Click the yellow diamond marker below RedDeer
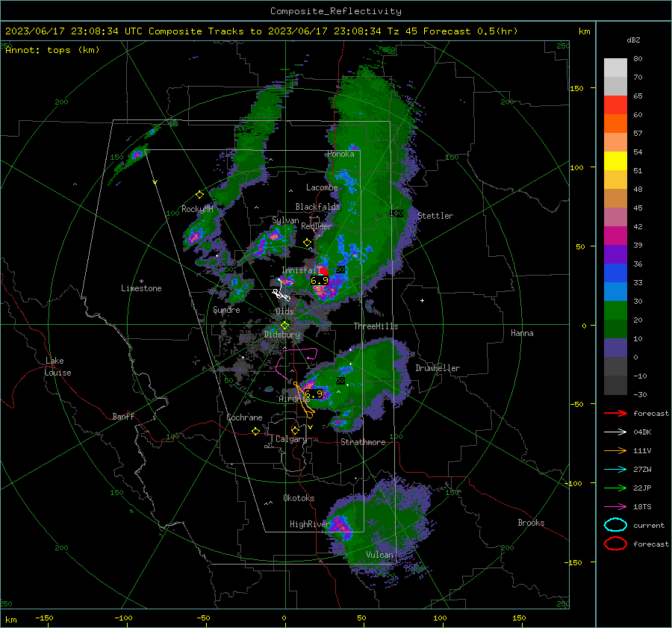Screen dimensions: 672x628 click(308, 243)
